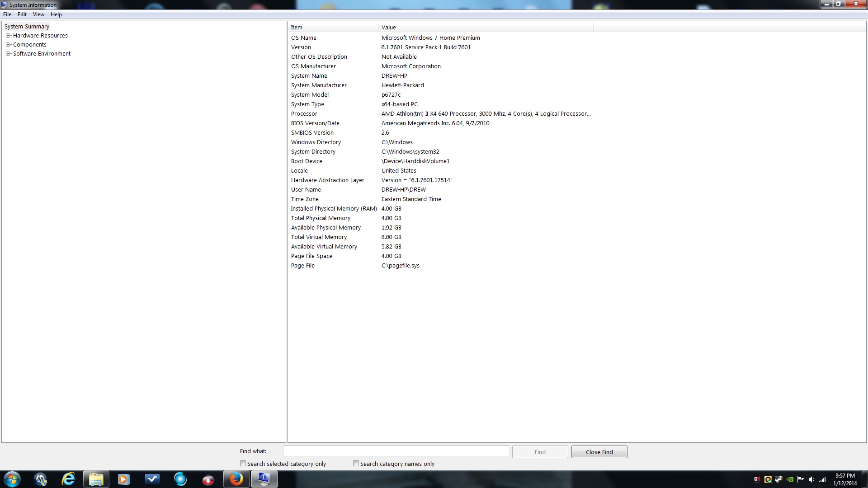Select the SMBIOS Version row
This screenshot has height=488, width=868.
(441, 132)
